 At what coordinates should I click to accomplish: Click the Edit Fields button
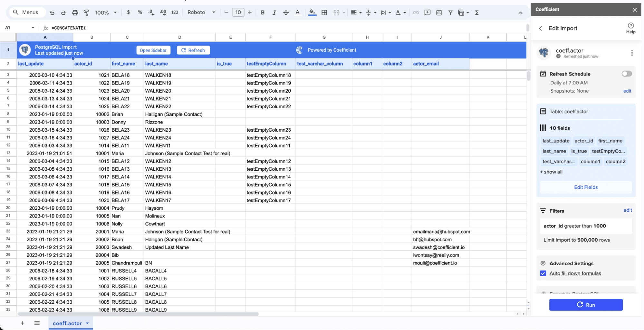585,187
